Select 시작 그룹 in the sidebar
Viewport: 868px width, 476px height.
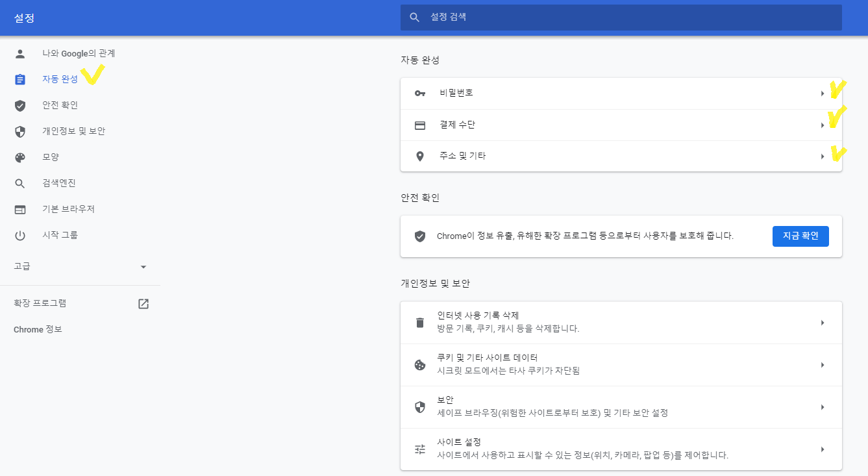click(60, 235)
